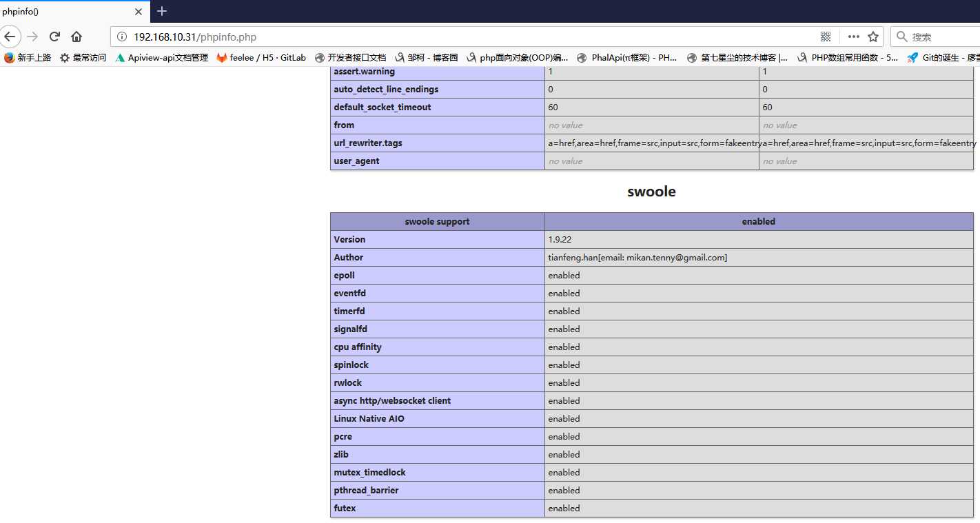980x523 pixels.
Task: Click the rocket icon of Git的诞生 bookmark
Action: 912,58
